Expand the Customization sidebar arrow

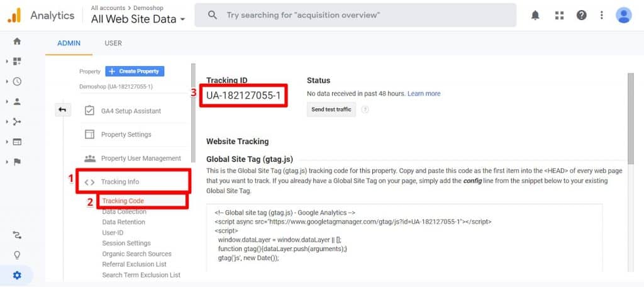[x=7, y=61]
